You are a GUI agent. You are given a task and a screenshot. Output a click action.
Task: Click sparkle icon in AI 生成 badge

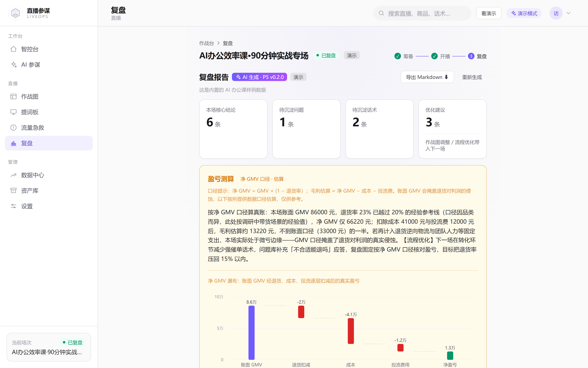tap(238, 77)
